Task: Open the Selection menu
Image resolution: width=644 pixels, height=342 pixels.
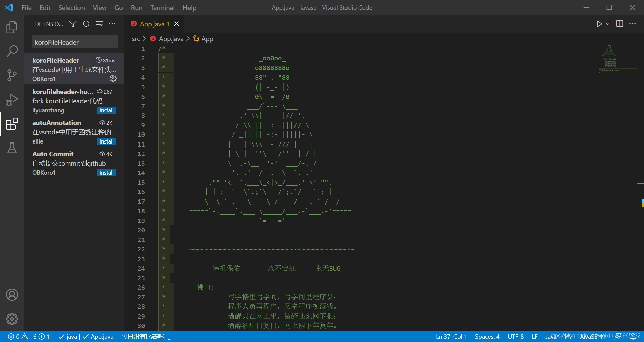Action: pos(71,8)
